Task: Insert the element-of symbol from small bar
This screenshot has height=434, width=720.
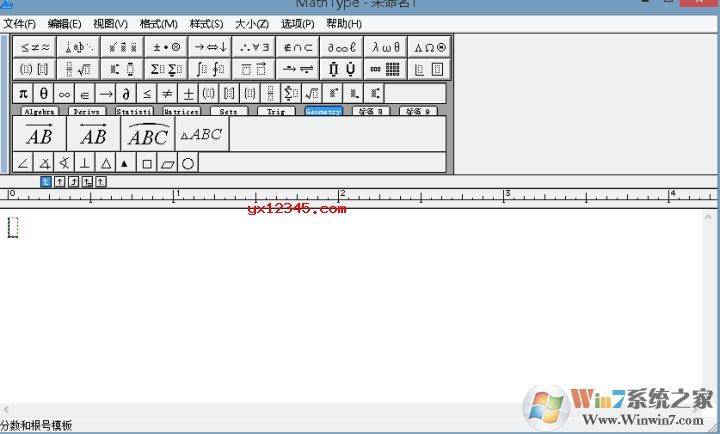Action: (85, 94)
